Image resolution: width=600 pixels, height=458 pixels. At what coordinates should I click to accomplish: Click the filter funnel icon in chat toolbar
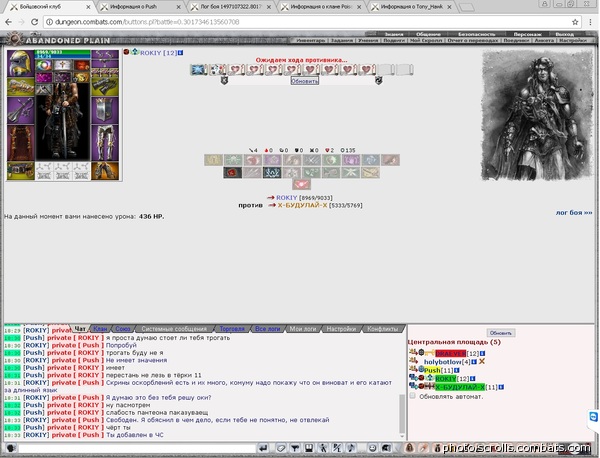coord(295,448)
